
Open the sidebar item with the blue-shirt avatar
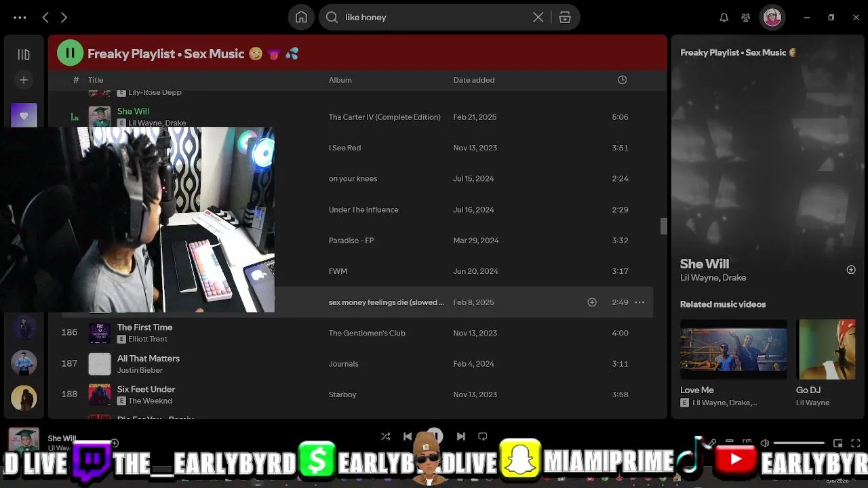tap(24, 363)
